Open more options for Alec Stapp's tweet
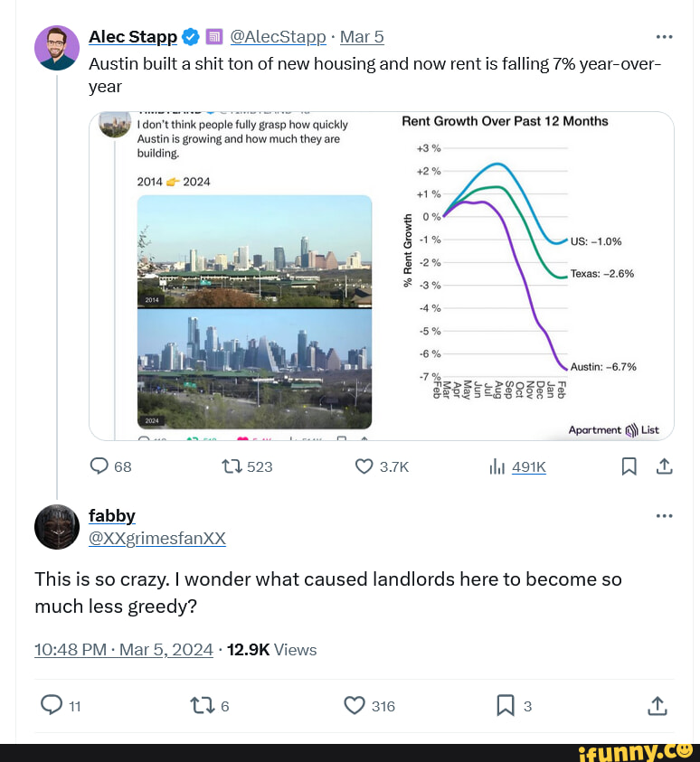This screenshot has width=700, height=762. [x=664, y=37]
